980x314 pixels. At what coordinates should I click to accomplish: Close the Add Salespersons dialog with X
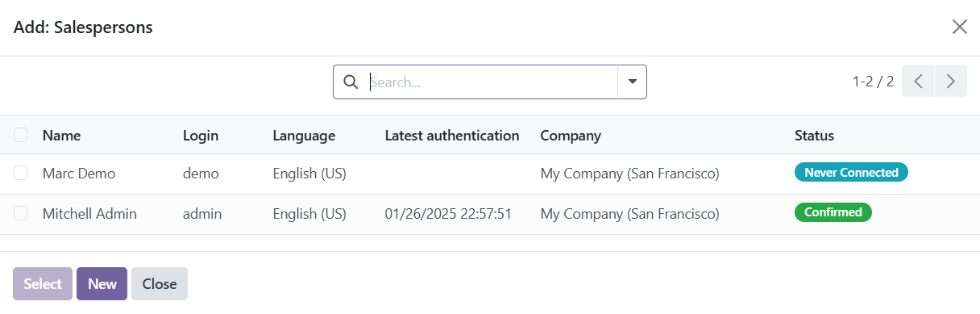pyautogui.click(x=959, y=27)
